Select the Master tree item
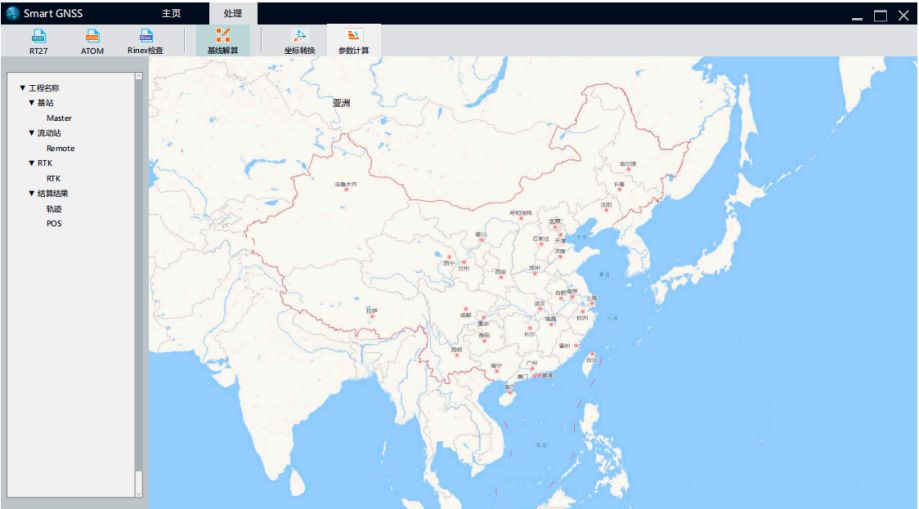Image resolution: width=919 pixels, height=509 pixels. (59, 118)
